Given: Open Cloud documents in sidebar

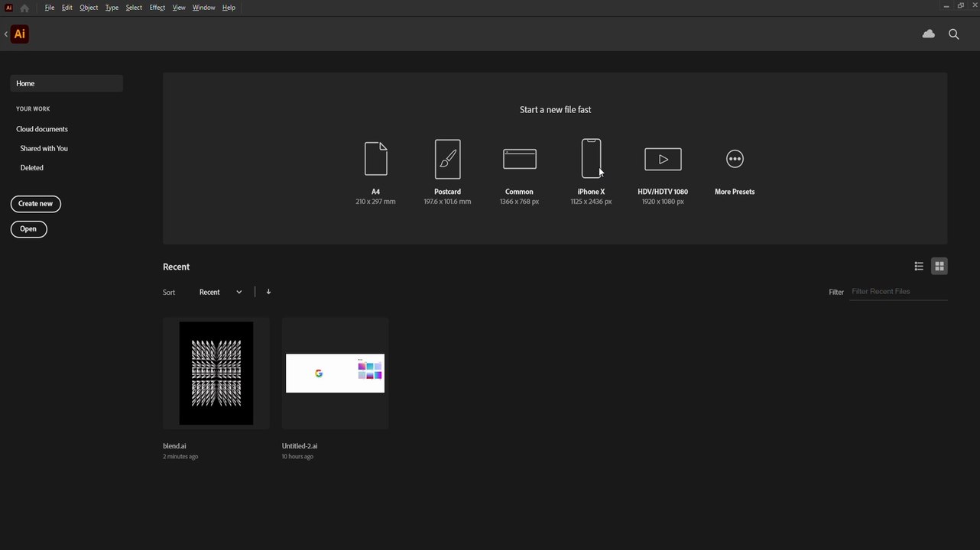Looking at the screenshot, I should [42, 129].
